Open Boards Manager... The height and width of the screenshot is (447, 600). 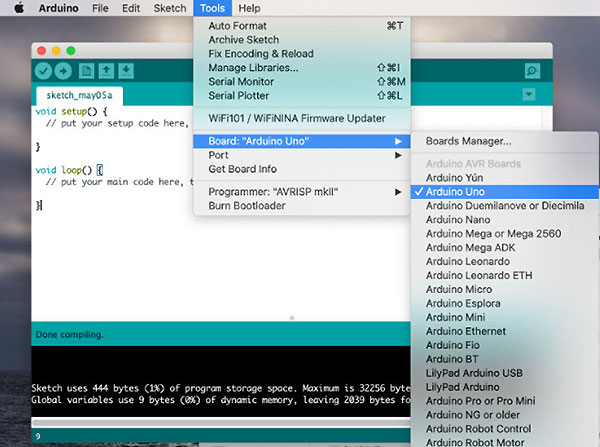coord(468,141)
